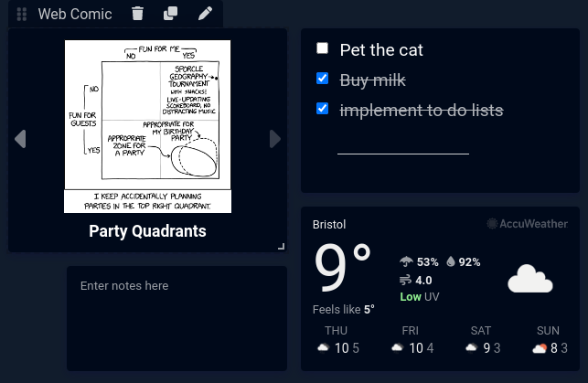Edit the Web Comic widget settings
Image resolution: width=588 pixels, height=383 pixels.
pyautogui.click(x=205, y=14)
